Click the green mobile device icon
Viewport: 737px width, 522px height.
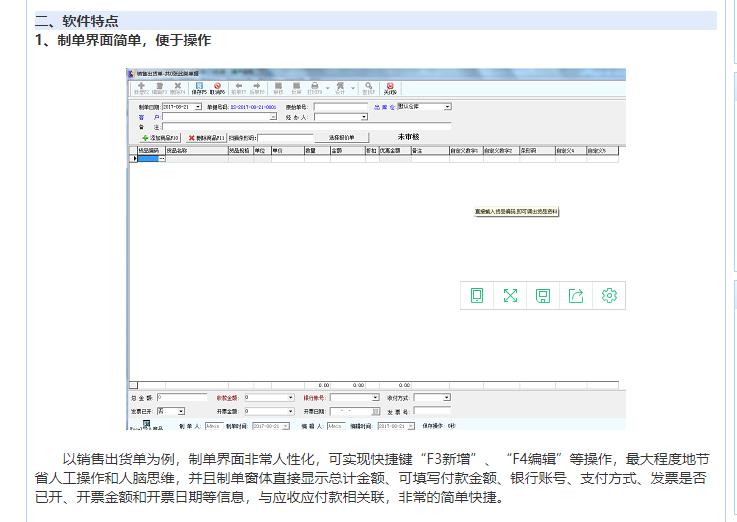[477, 295]
